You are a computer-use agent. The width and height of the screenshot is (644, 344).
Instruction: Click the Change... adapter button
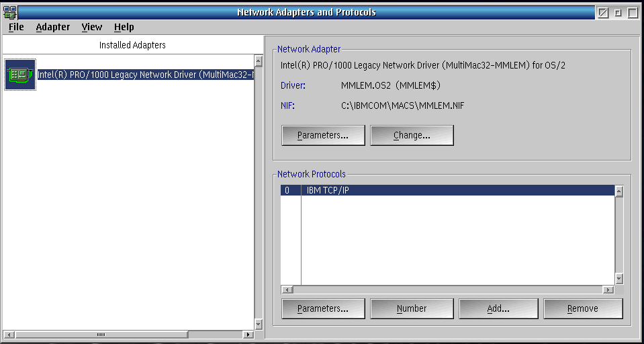click(x=412, y=135)
